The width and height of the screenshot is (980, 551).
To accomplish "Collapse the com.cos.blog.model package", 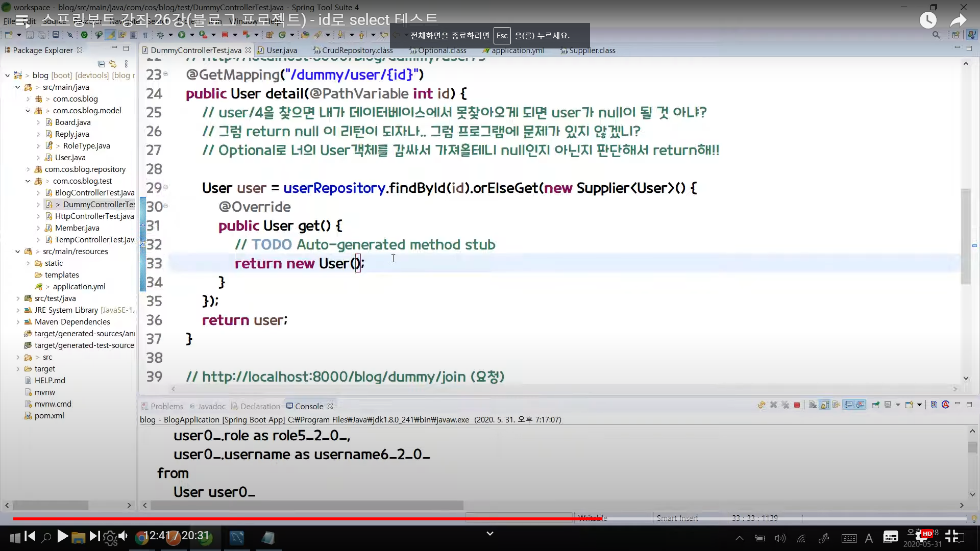I will 28,111.
